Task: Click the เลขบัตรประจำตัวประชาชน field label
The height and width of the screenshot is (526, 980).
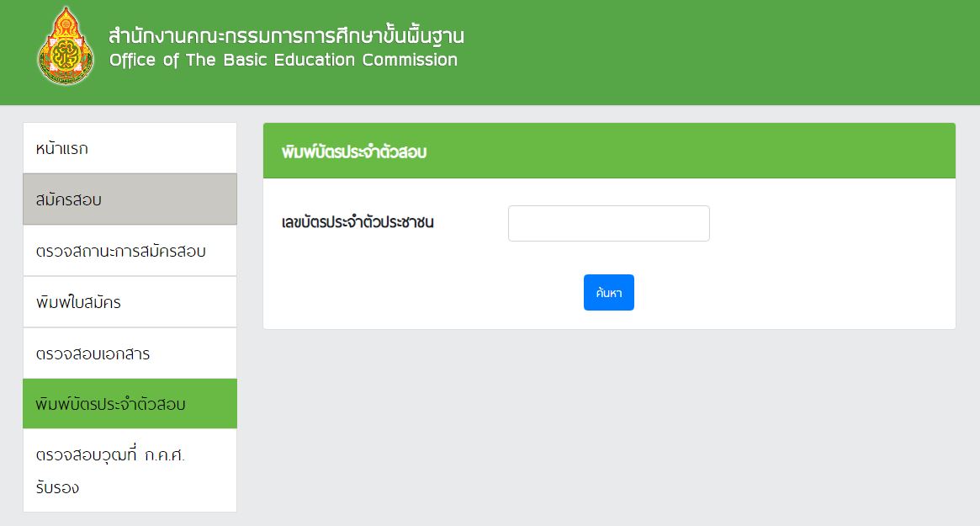Action: pyautogui.click(x=358, y=222)
